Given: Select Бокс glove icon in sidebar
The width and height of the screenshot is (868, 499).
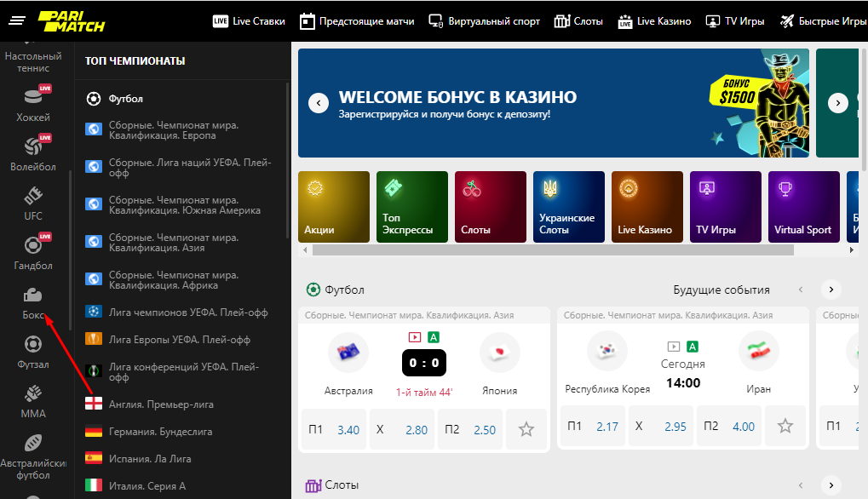Looking at the screenshot, I should coord(33,295).
